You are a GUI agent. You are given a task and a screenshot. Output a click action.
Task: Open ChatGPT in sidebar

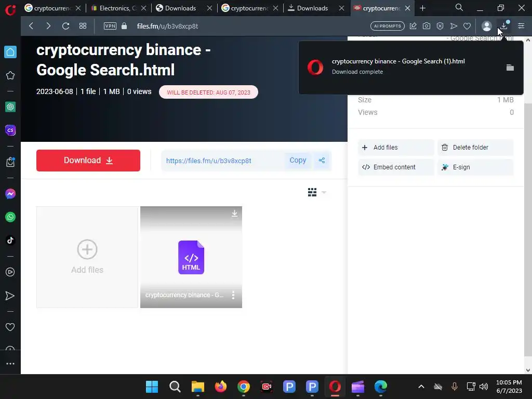click(10, 107)
